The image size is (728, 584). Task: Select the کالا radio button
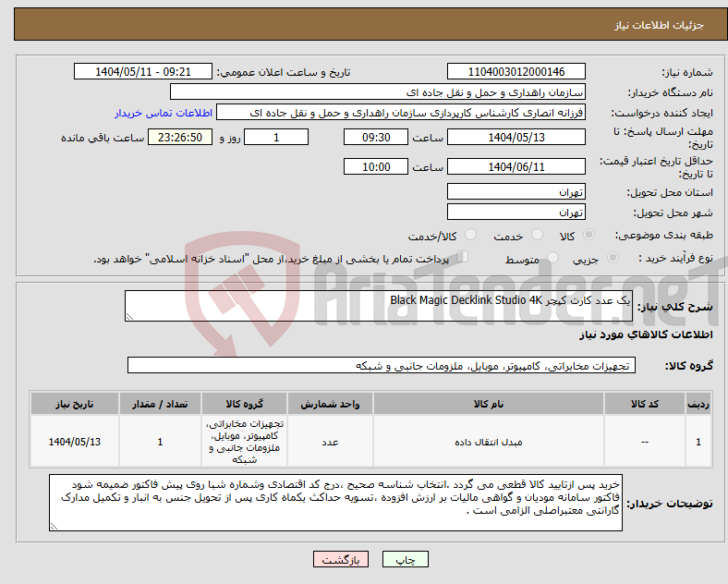tap(588, 235)
